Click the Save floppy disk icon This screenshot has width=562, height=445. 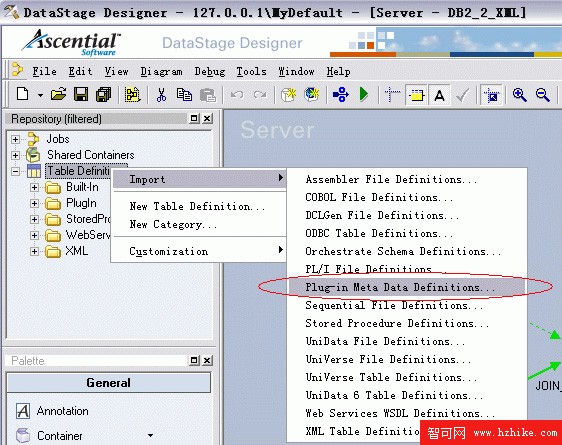coord(81,95)
